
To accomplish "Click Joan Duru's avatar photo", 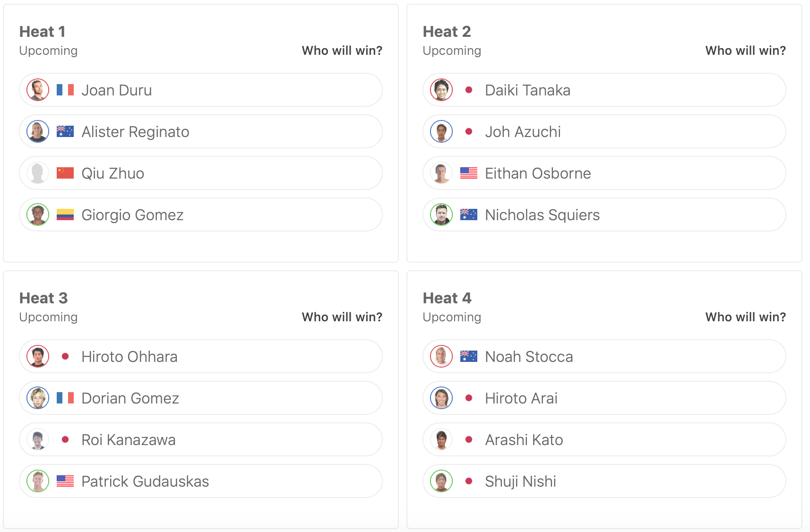I will coord(38,90).
